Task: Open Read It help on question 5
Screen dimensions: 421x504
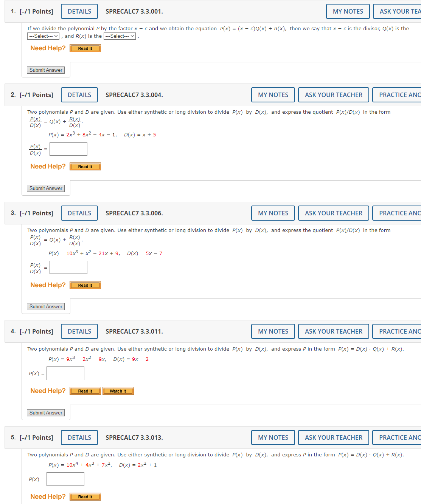Action: [85, 496]
